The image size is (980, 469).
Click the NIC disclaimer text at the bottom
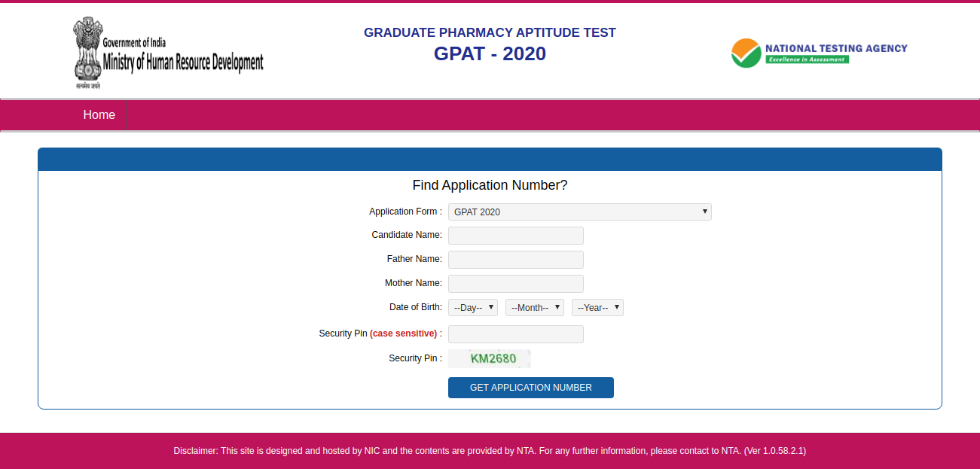(x=490, y=450)
